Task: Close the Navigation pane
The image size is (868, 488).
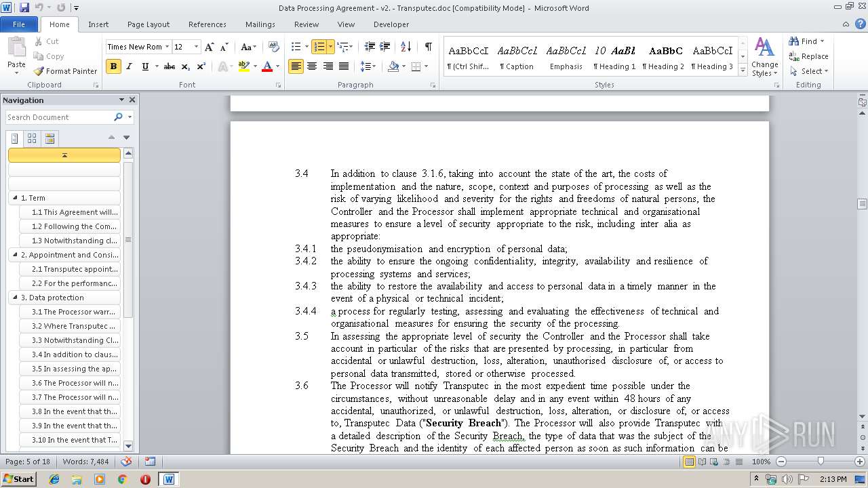Action: click(132, 100)
